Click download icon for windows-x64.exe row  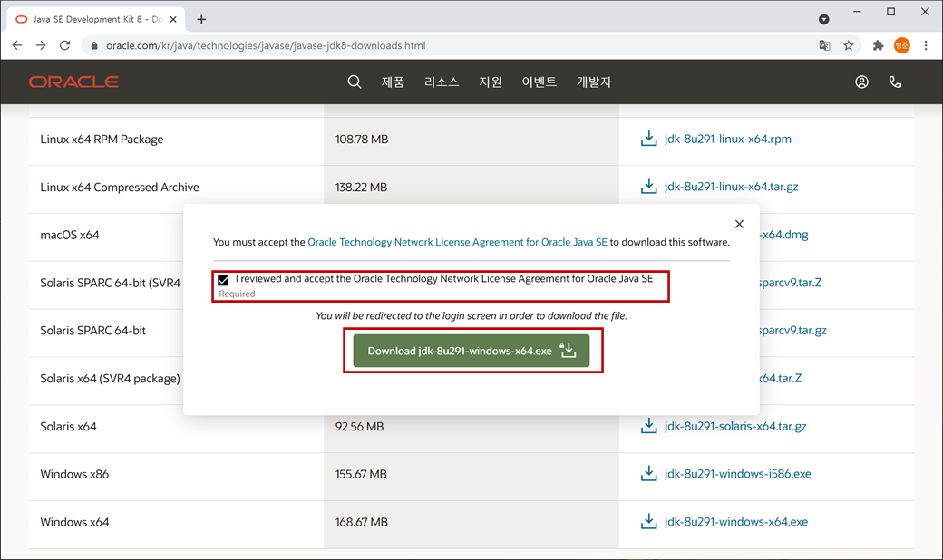point(649,522)
